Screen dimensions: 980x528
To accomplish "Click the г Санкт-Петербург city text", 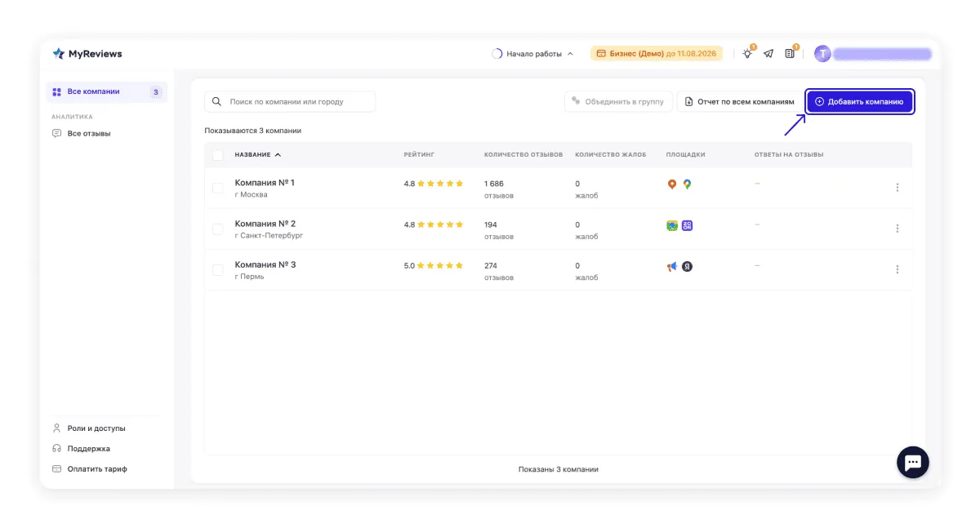I will point(269,236).
